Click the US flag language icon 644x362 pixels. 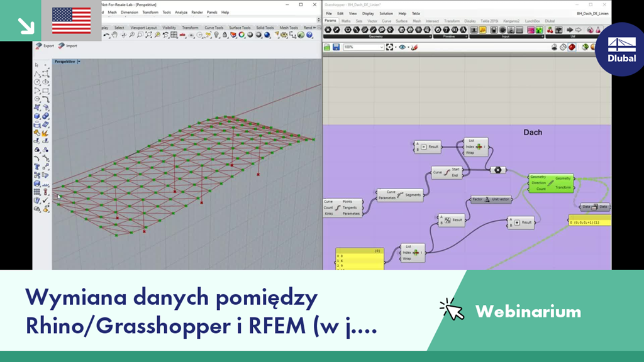(72, 21)
